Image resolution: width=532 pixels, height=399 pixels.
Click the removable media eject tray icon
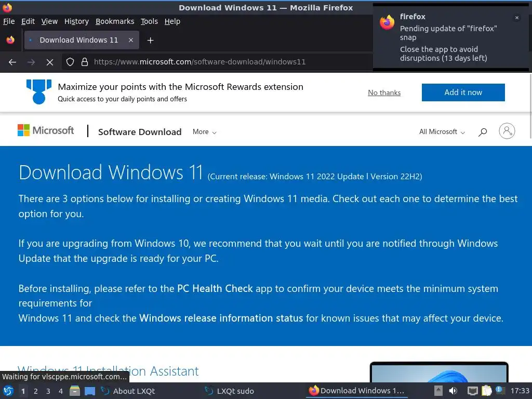coord(438,391)
